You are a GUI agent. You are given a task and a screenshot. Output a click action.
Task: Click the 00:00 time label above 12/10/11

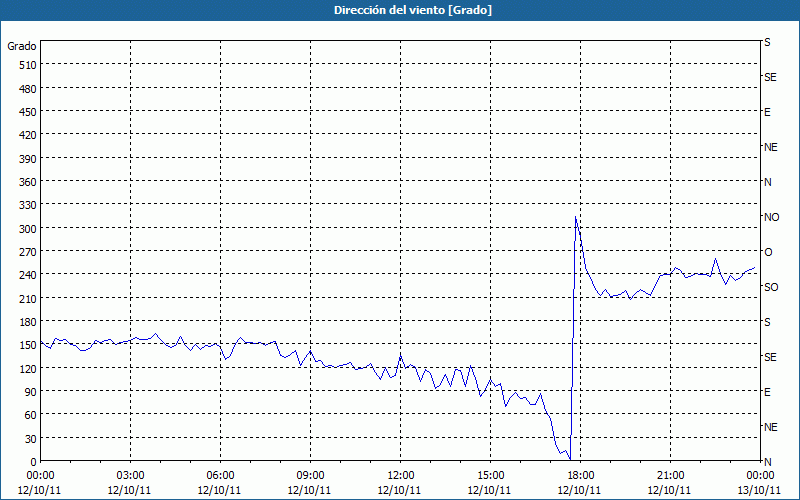click(40, 476)
